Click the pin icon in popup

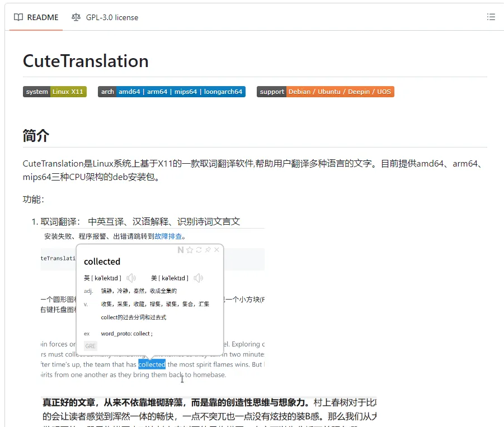[x=208, y=250]
